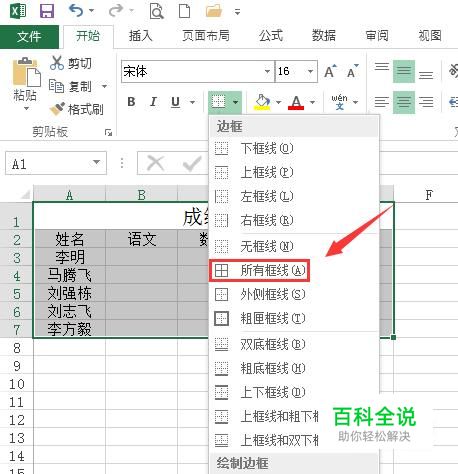Toggle align text right

[426, 102]
